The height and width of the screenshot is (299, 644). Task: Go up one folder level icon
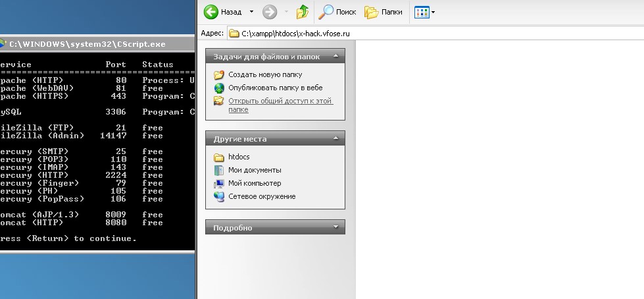pyautogui.click(x=303, y=12)
